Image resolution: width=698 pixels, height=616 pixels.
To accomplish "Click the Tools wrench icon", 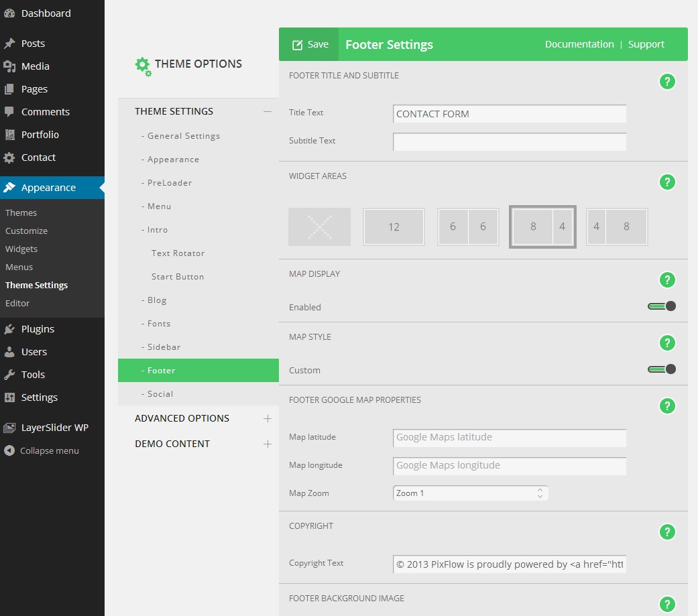I will pos(9,375).
